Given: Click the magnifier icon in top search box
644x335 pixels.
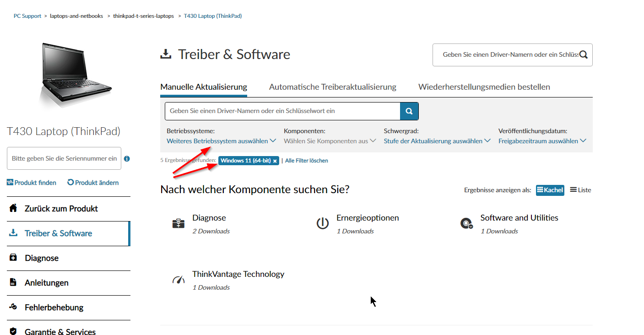Looking at the screenshot, I should pyautogui.click(x=583, y=55).
